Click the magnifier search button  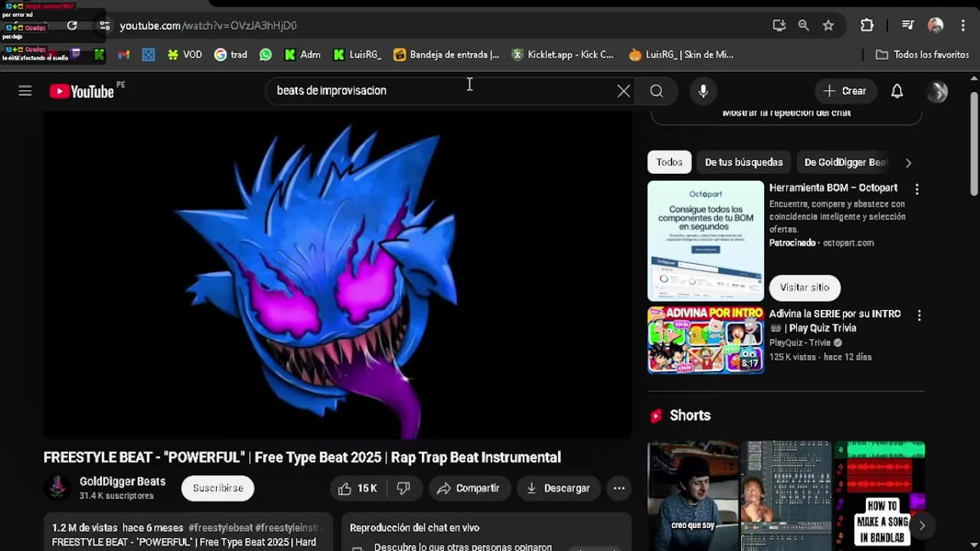(x=656, y=91)
